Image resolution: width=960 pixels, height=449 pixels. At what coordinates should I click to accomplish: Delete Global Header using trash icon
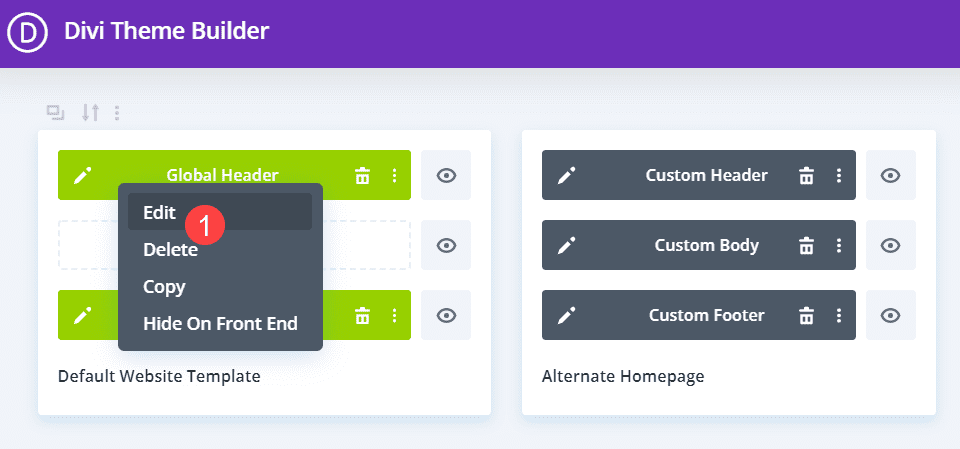[362, 176]
